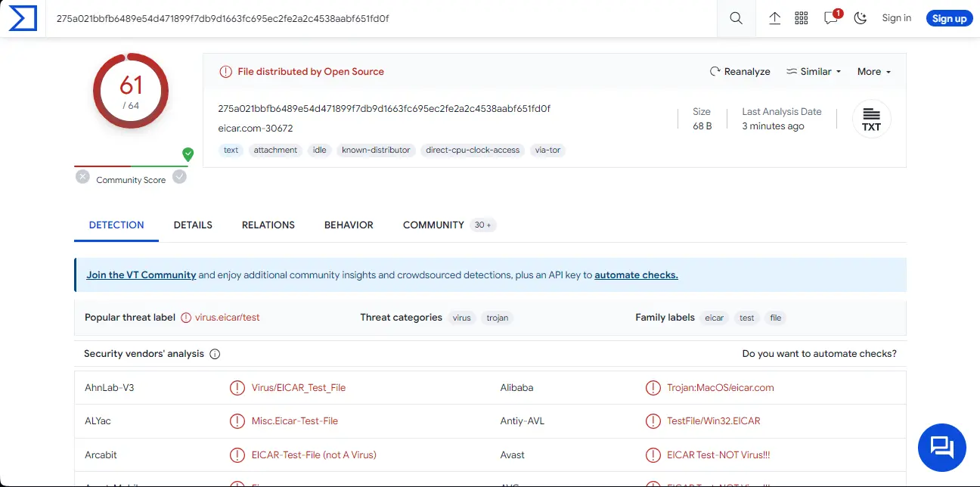Open the automate checks link
The height and width of the screenshot is (487, 980).
pyautogui.click(x=637, y=275)
